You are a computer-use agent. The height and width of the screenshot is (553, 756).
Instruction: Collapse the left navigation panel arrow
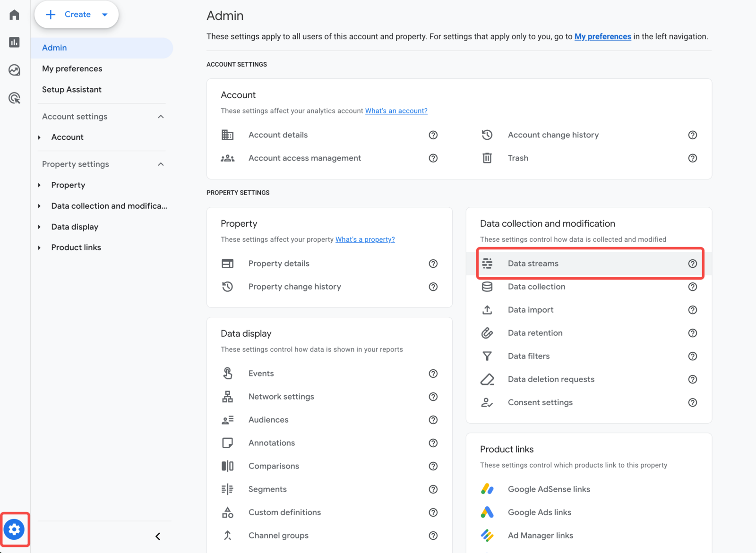click(158, 536)
